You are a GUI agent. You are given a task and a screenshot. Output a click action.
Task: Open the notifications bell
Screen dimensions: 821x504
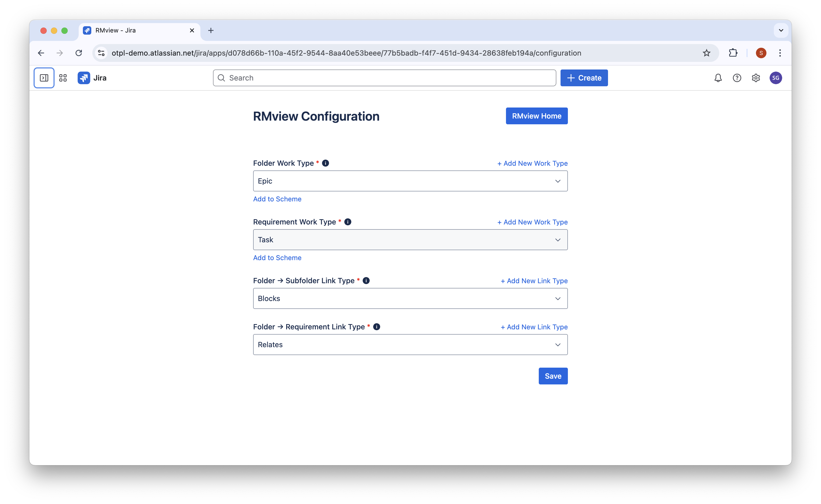point(718,78)
